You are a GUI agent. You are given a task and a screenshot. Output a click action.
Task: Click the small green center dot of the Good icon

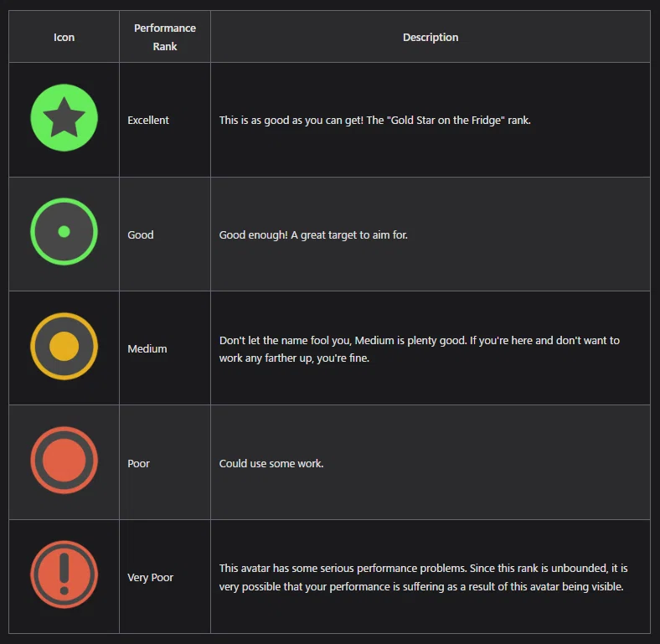tap(64, 231)
